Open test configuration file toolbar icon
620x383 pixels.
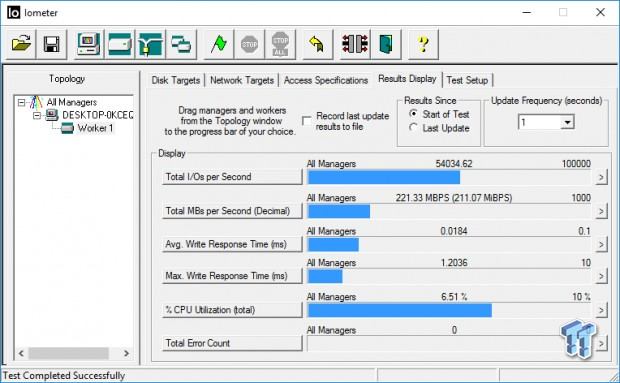pyautogui.click(x=21, y=44)
